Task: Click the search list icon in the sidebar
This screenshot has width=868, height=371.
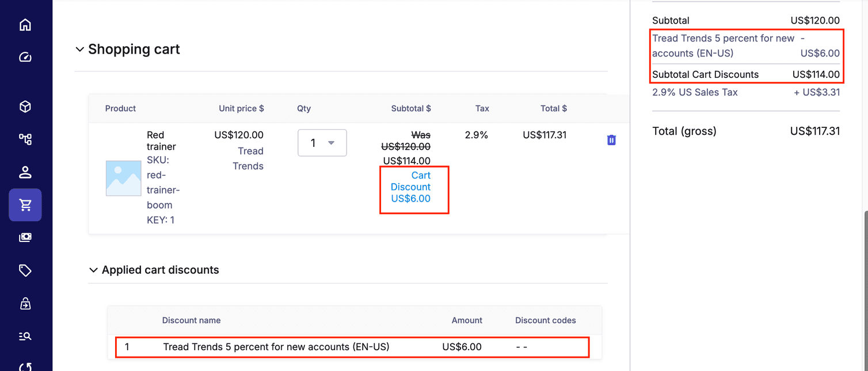Action: tap(25, 336)
